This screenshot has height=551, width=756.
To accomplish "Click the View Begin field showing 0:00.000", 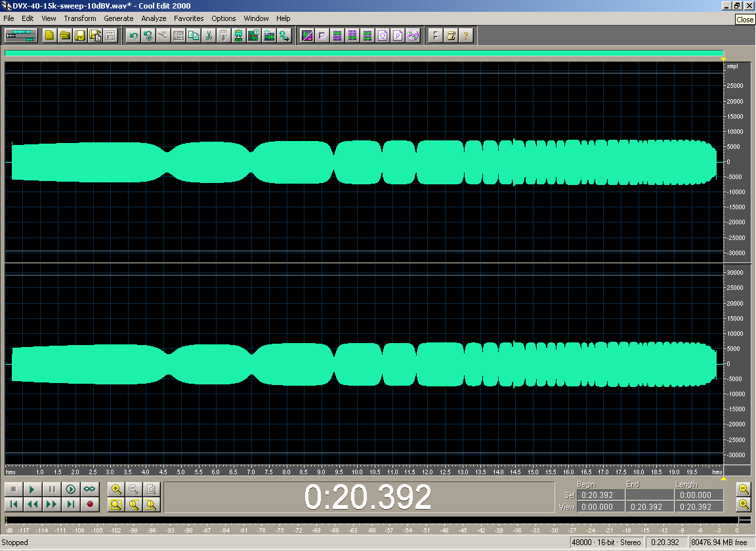I will pyautogui.click(x=600, y=507).
